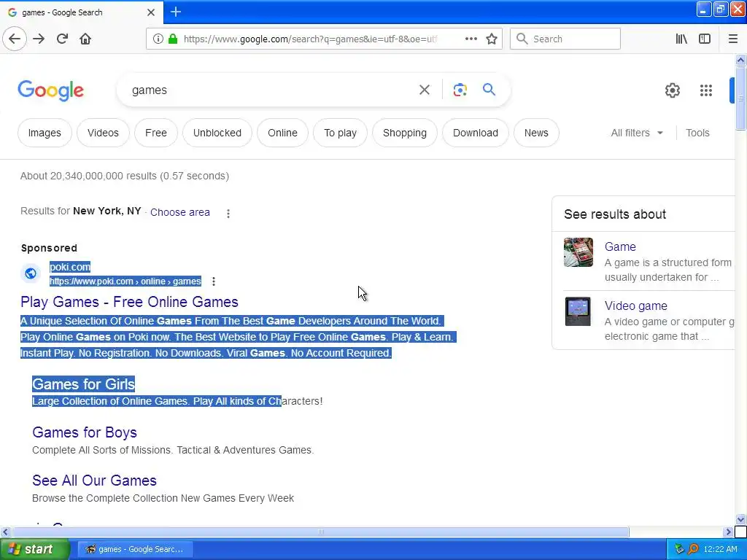Screen dimensions: 747x560
Task: Open the Google apps grid
Action: tap(705, 90)
